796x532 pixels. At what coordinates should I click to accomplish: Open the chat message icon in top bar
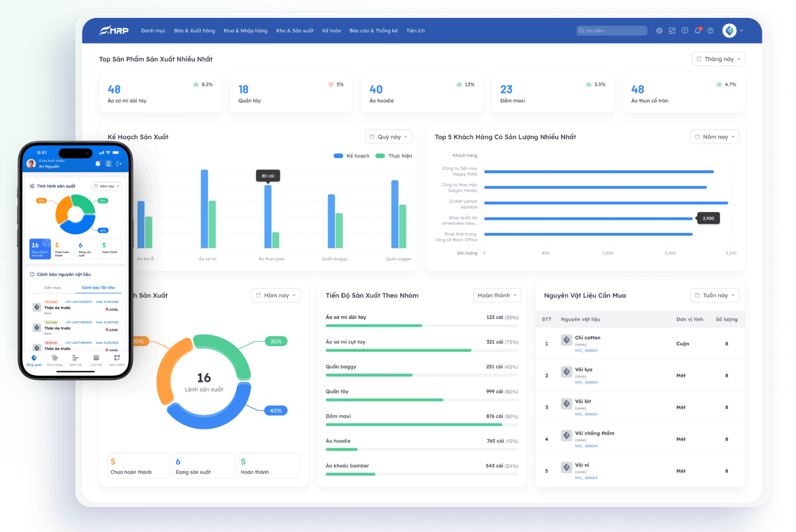[x=685, y=31]
